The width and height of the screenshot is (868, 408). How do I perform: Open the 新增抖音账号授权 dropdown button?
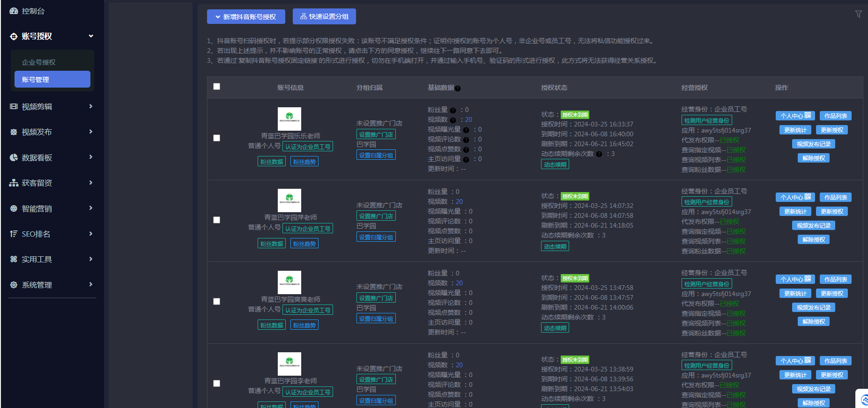[x=246, y=17]
